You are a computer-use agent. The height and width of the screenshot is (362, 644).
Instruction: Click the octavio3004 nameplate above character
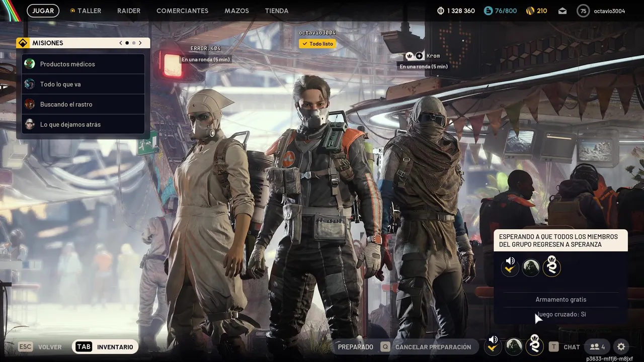click(x=317, y=33)
